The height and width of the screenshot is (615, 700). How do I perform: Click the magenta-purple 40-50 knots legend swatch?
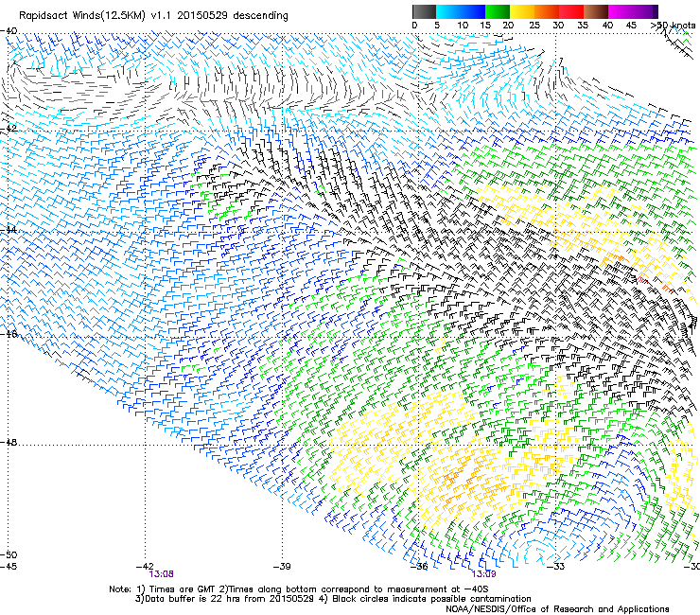pyautogui.click(x=633, y=11)
